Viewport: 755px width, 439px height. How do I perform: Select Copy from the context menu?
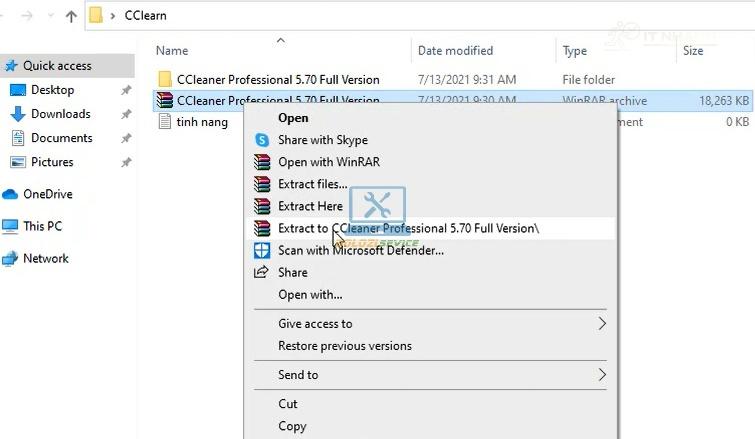click(x=292, y=426)
